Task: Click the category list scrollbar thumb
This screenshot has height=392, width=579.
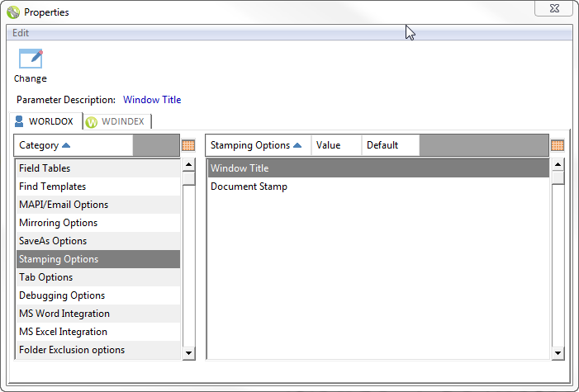Action: [188, 178]
